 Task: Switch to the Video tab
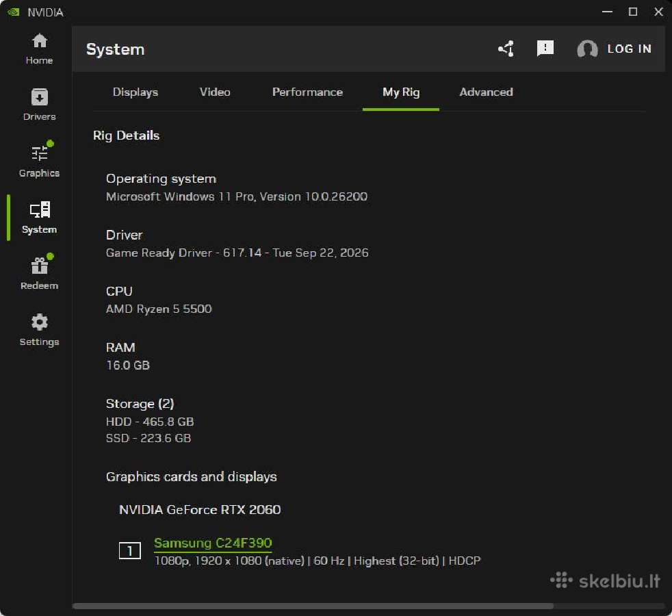pyautogui.click(x=215, y=92)
